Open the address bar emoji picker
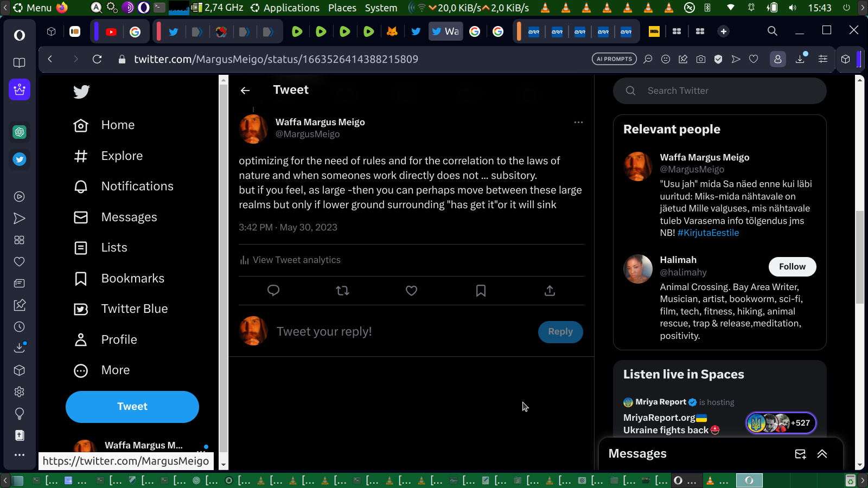This screenshot has height=488, width=868. pos(666,59)
